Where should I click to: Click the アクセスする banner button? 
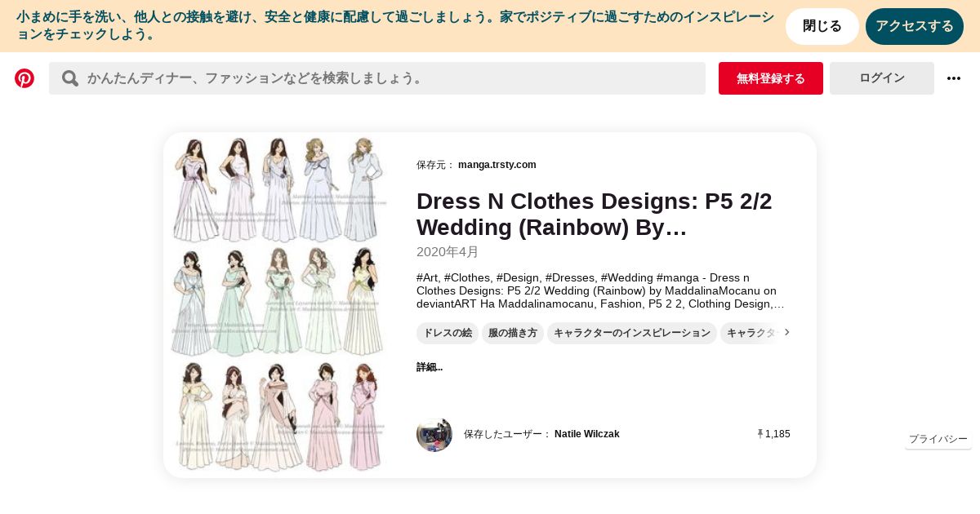(x=915, y=26)
